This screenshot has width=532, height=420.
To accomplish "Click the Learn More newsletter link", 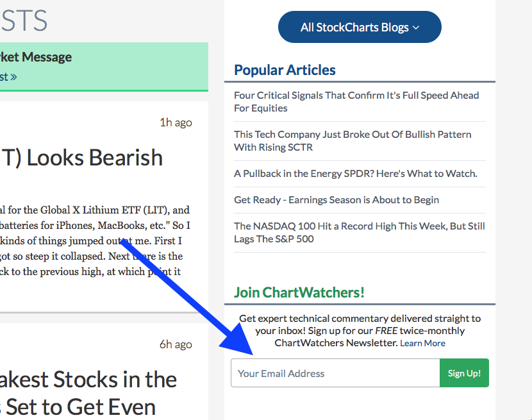I will coord(422,343).
